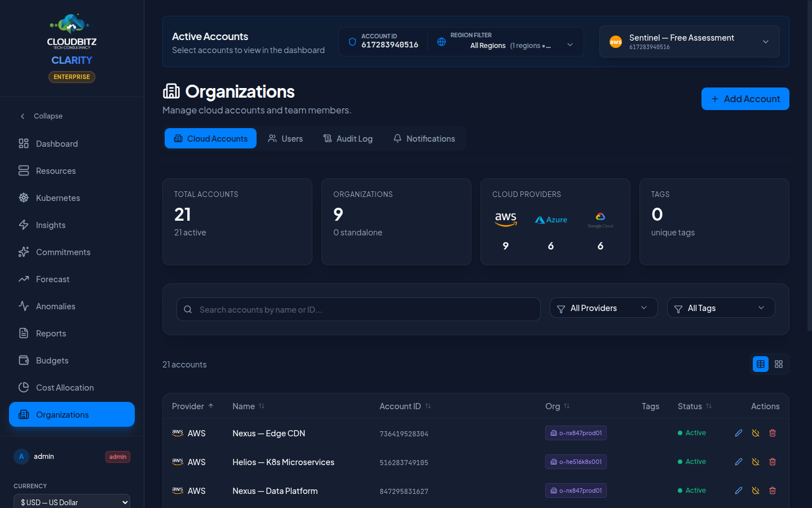Edit the Nexus — Data Platform account
The height and width of the screenshot is (508, 812).
click(x=739, y=491)
